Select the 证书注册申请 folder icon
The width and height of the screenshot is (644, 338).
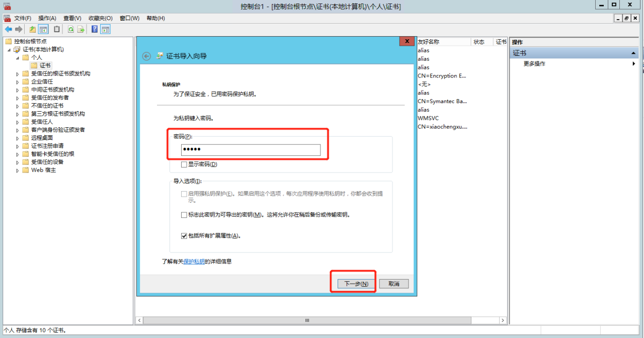click(26, 146)
